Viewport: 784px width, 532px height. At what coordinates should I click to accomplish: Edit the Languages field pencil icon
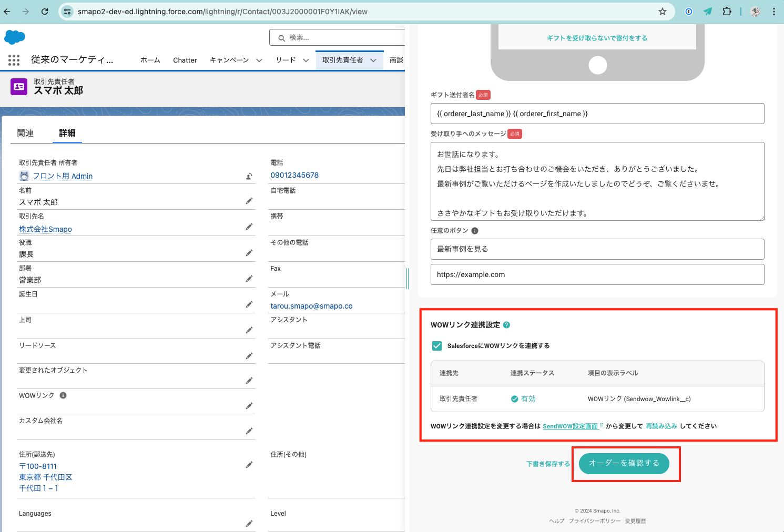coord(249,523)
